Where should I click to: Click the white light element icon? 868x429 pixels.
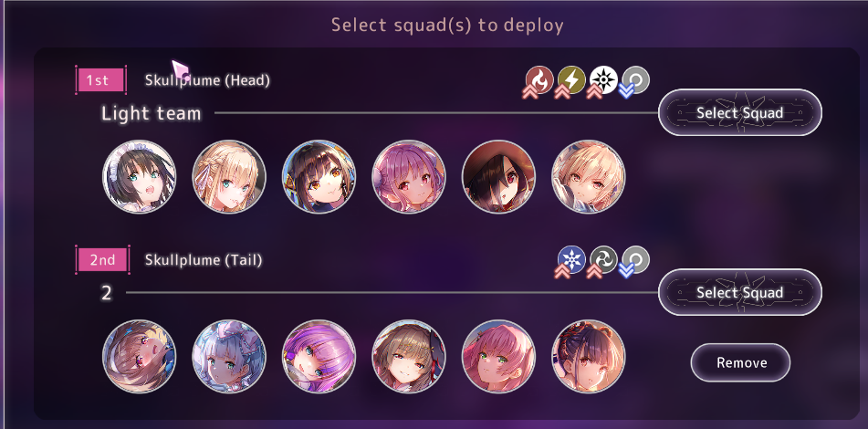point(603,79)
